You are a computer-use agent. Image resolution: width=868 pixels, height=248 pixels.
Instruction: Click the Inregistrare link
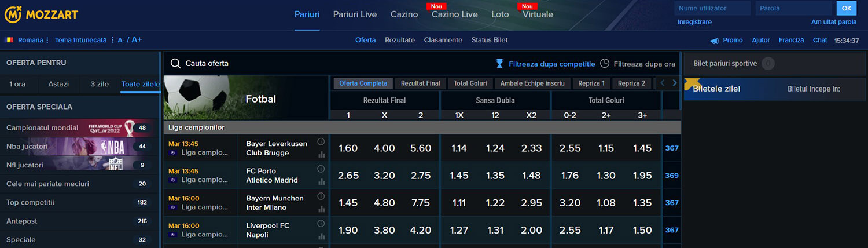[x=694, y=22]
